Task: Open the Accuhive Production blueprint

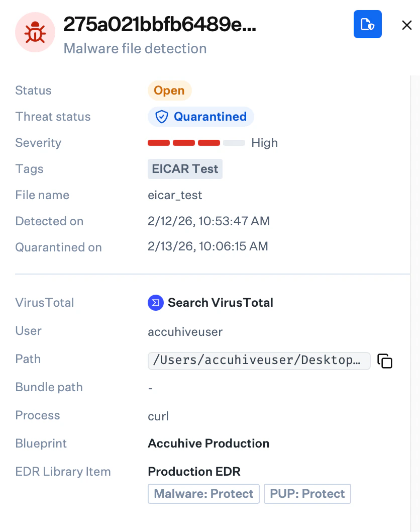Action: tap(208, 444)
